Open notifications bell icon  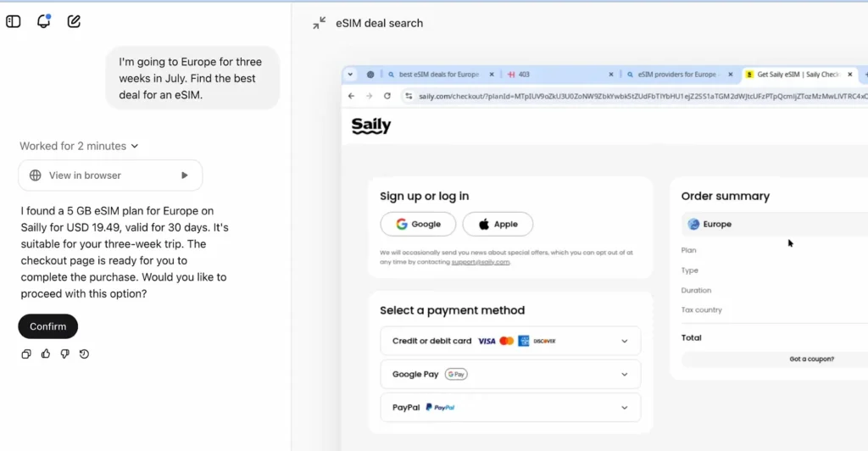click(x=44, y=22)
